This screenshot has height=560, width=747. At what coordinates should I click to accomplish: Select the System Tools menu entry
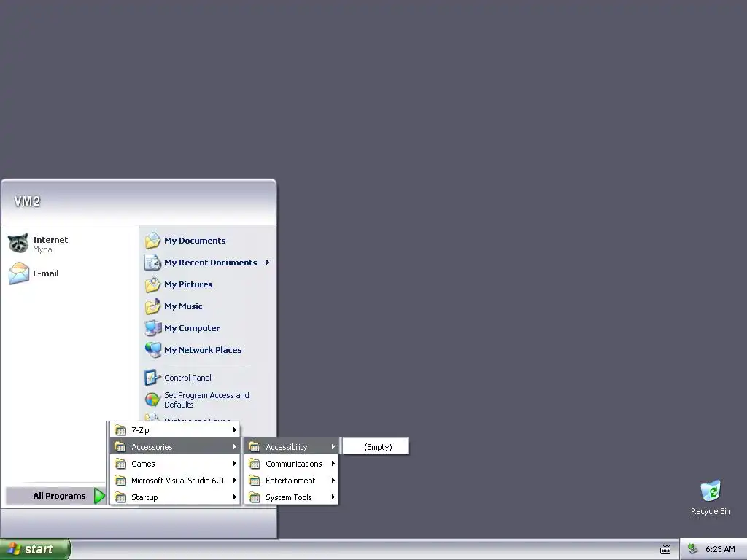coord(291,497)
